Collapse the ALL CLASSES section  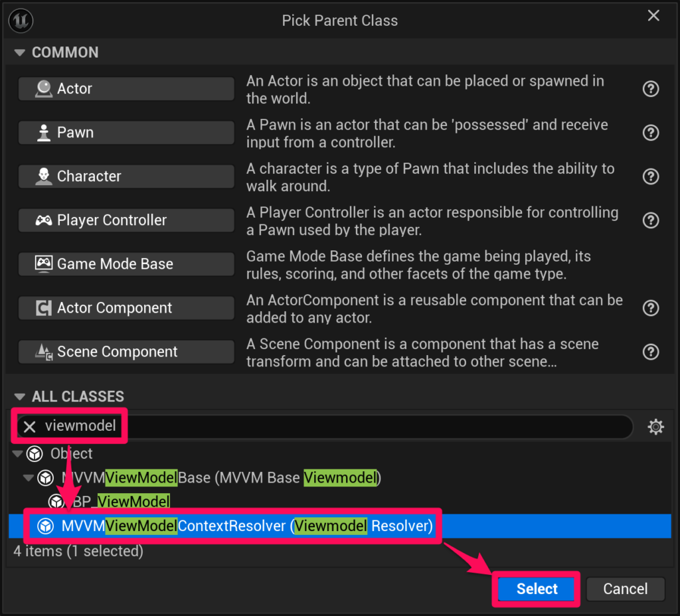[19, 397]
